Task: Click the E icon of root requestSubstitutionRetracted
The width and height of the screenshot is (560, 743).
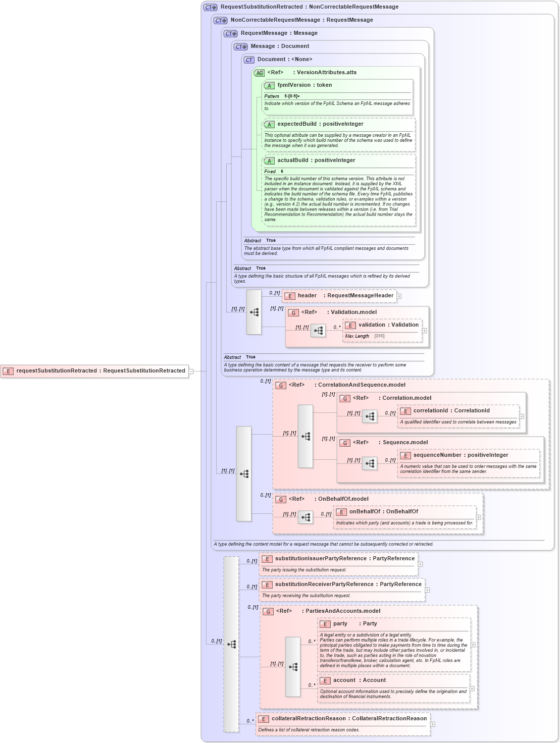Action: (8, 371)
